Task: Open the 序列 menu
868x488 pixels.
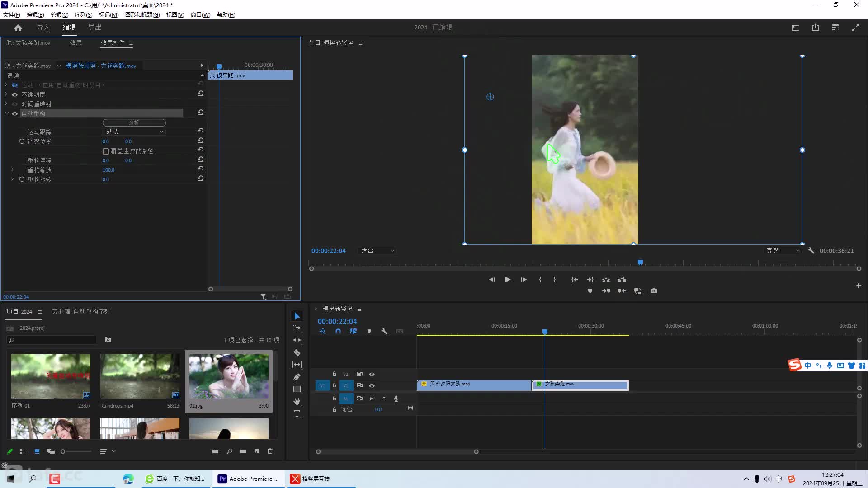Action: [x=84, y=14]
